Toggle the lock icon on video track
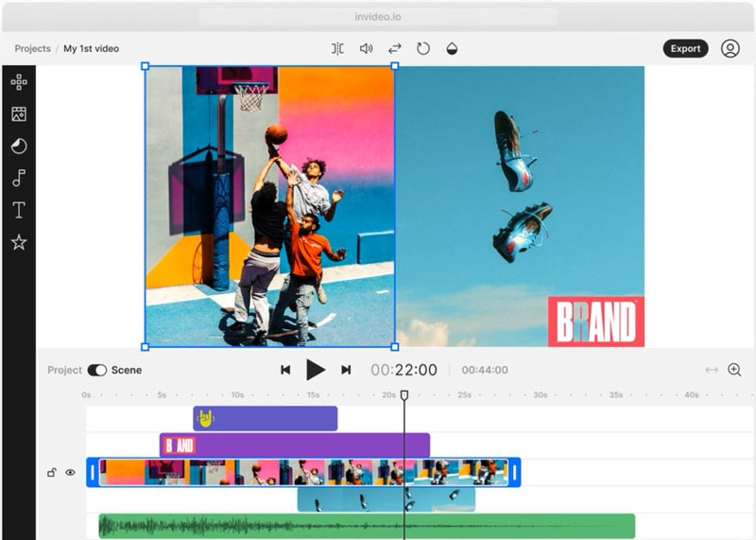The image size is (756, 540). 51,472
